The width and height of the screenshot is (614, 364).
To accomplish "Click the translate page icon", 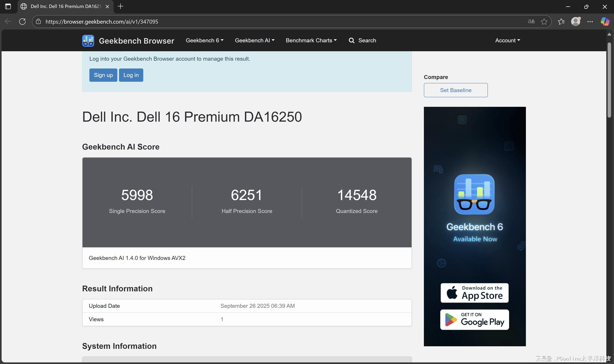I will (x=531, y=22).
